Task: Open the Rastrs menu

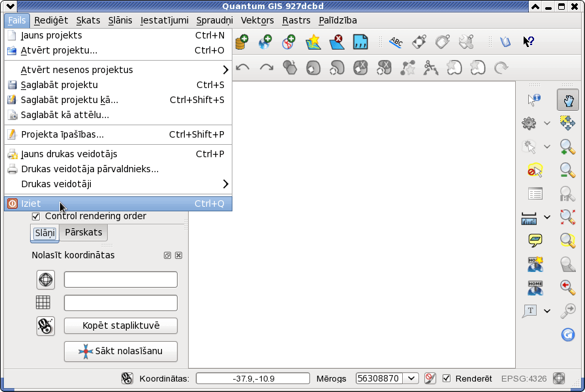Action: [x=296, y=20]
